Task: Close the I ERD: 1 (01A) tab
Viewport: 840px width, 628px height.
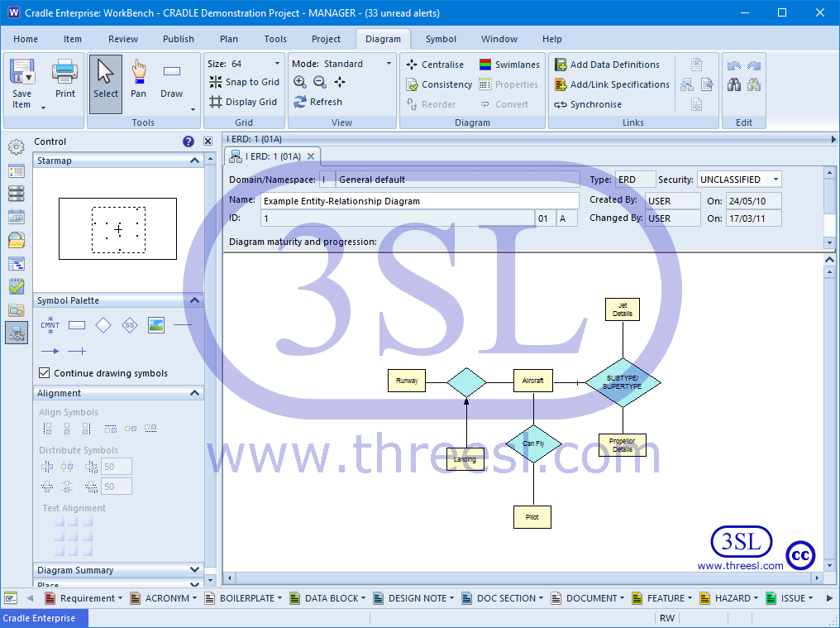Action: pyautogui.click(x=311, y=156)
